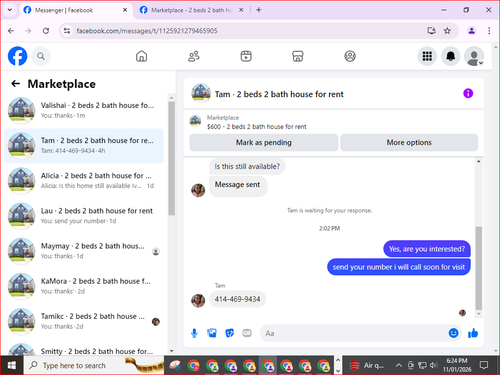This screenshot has height=375, width=500.
Task: Open Windows Start menu
Action: pos(12,365)
